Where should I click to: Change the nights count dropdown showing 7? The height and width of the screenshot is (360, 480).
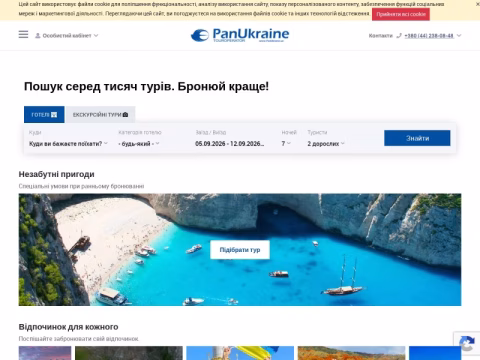pyautogui.click(x=286, y=144)
